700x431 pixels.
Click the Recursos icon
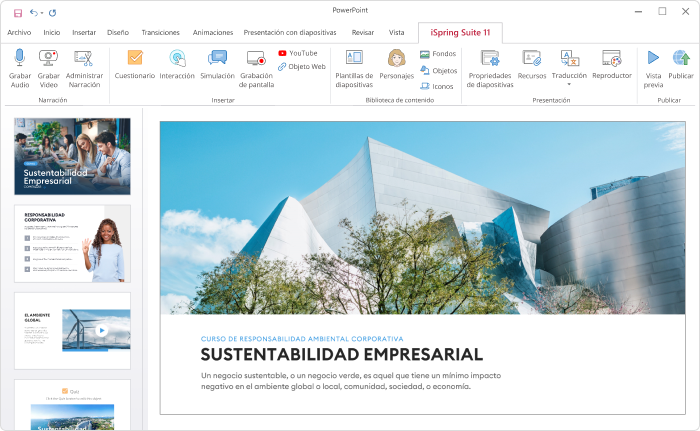point(532,58)
